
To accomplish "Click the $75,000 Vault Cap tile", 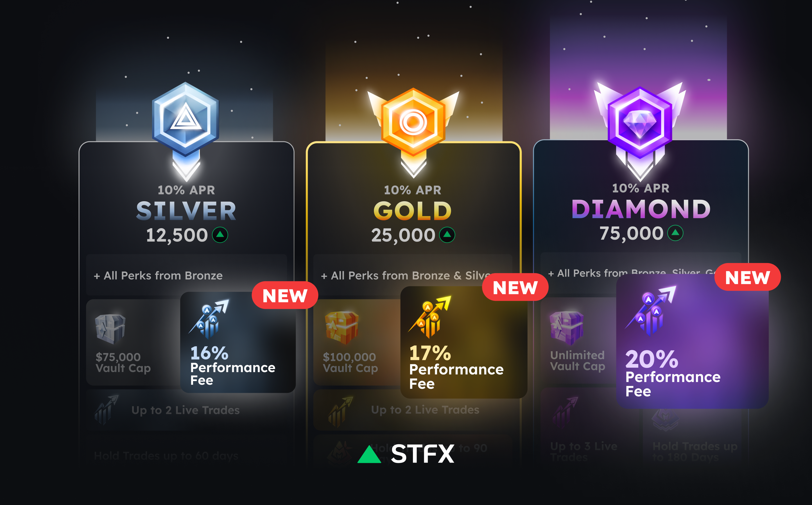I will [133, 342].
